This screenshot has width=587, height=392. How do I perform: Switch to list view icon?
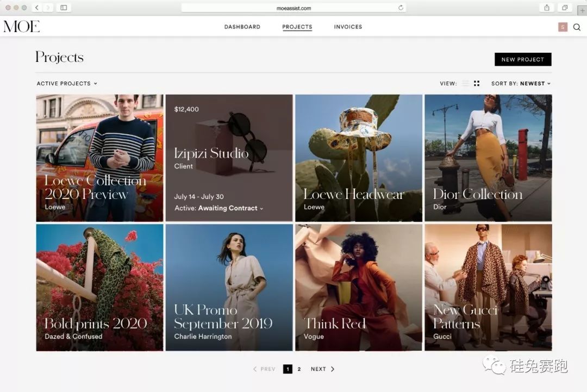[x=465, y=83]
